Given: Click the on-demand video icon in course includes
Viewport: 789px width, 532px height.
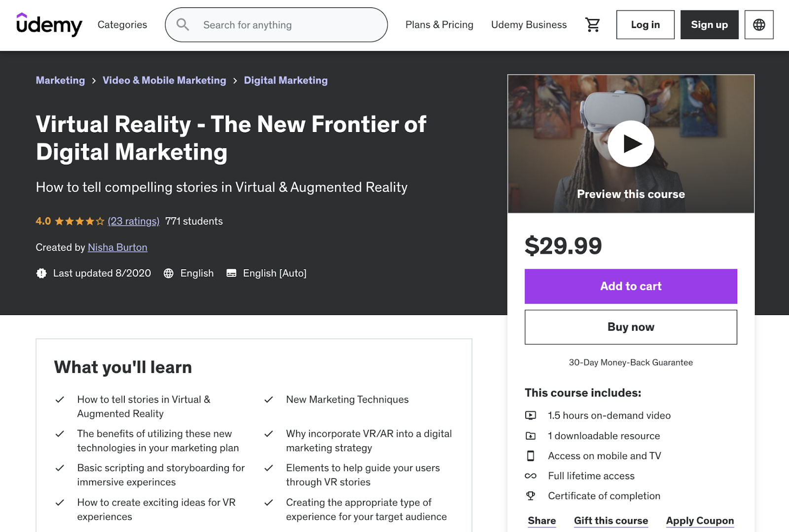Looking at the screenshot, I should pyautogui.click(x=531, y=415).
